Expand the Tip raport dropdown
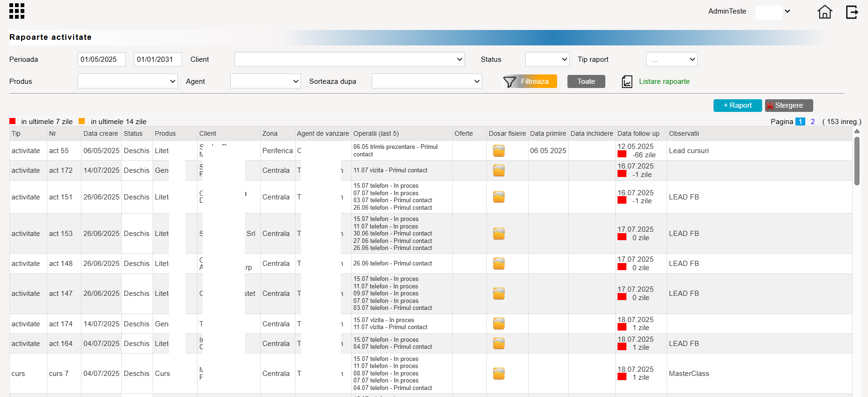 click(x=671, y=59)
